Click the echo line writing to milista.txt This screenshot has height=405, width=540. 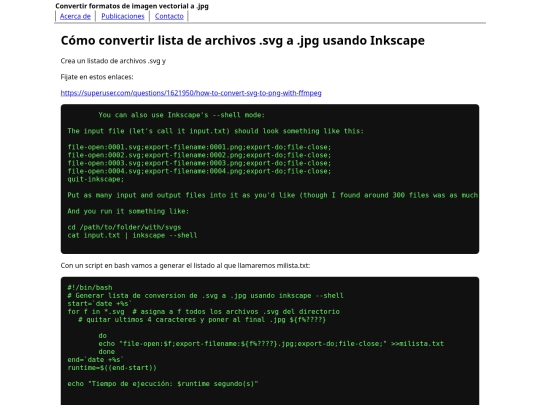[271, 344]
